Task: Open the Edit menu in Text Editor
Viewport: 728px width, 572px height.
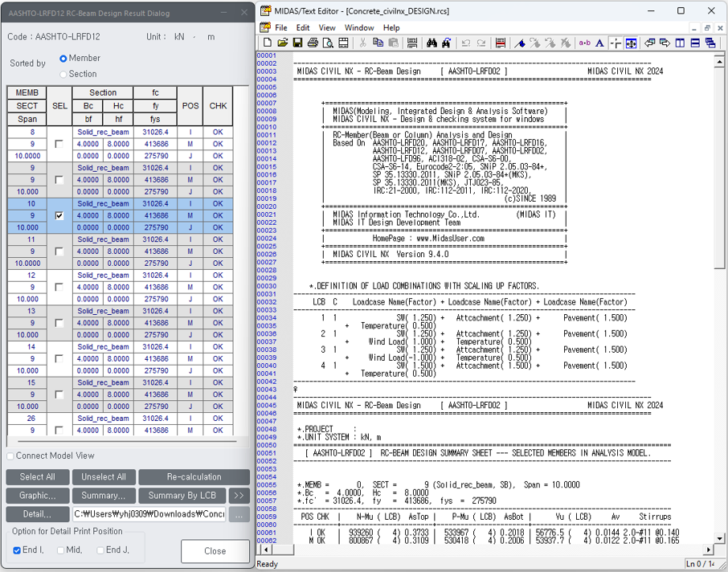Action: click(x=303, y=28)
